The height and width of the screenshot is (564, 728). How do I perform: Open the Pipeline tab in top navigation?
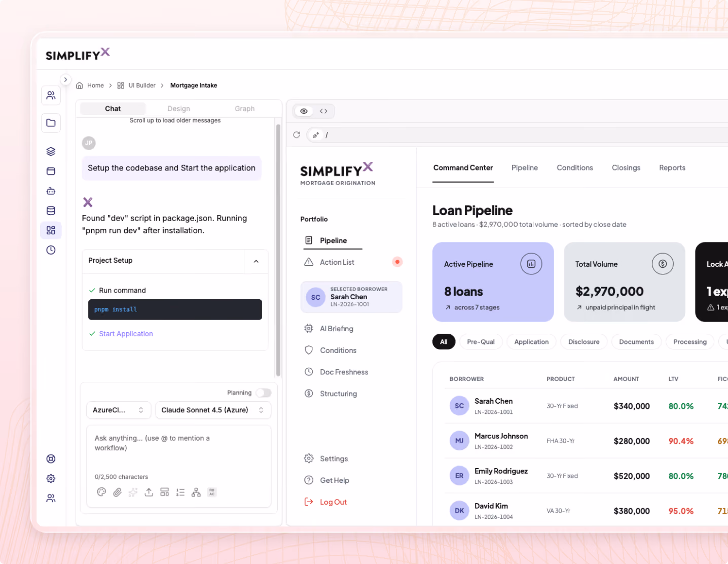525,168
